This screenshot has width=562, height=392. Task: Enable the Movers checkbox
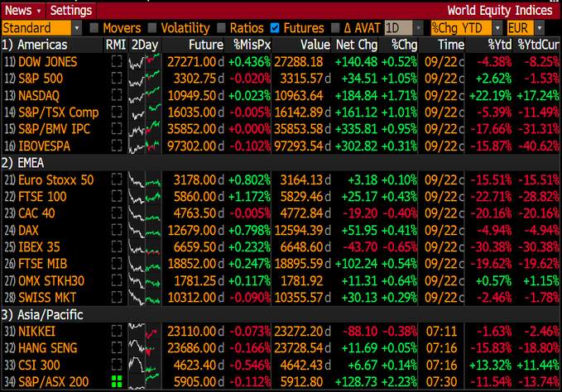[x=94, y=28]
